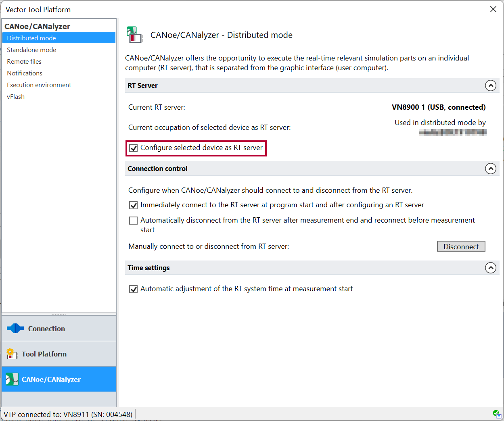Uncheck Configure selected device as RT server
Viewport: 504px width, 421px height.
[x=134, y=148]
